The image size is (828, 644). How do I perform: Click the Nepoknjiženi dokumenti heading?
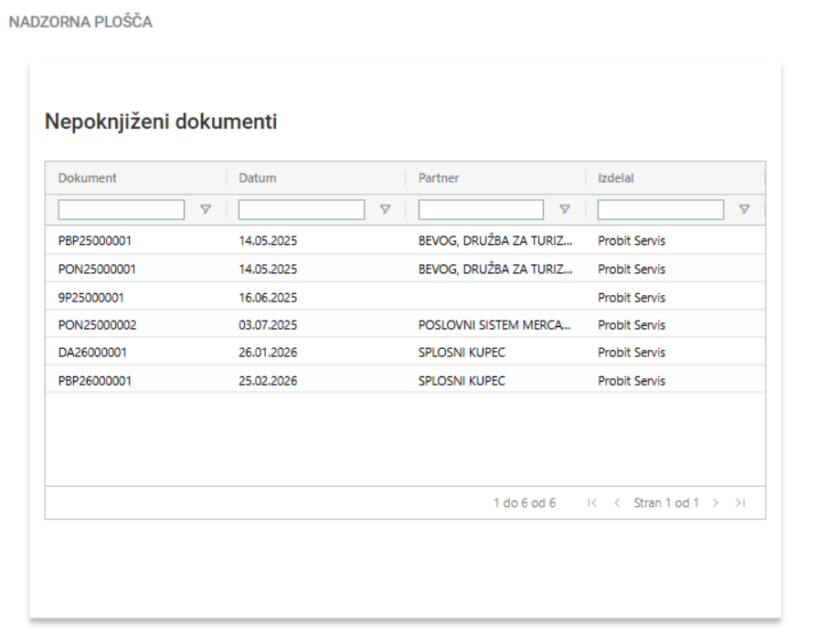click(161, 121)
